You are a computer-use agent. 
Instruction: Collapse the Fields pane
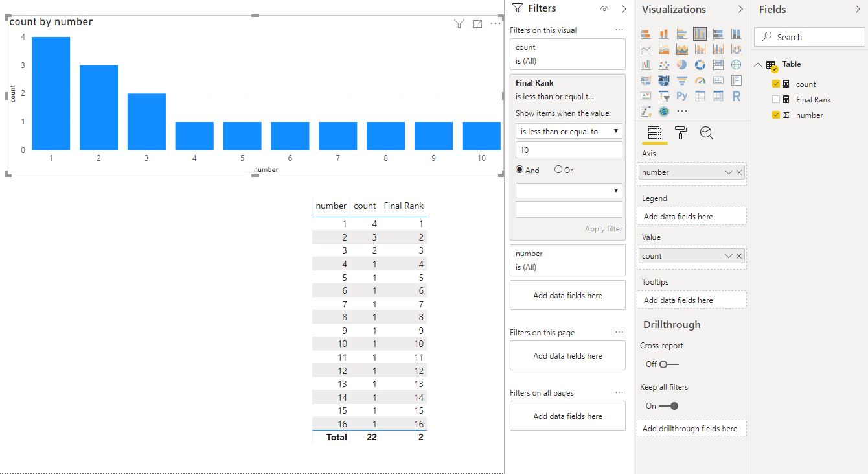[x=859, y=9]
